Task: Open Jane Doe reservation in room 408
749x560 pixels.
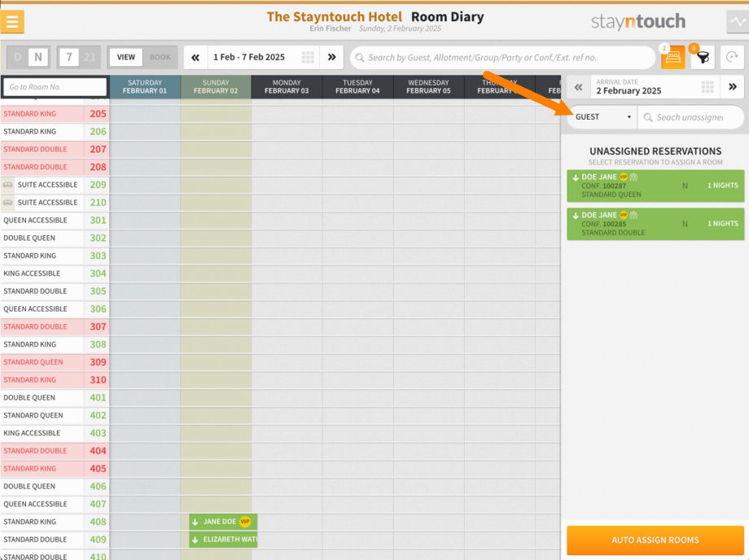Action: (223, 521)
